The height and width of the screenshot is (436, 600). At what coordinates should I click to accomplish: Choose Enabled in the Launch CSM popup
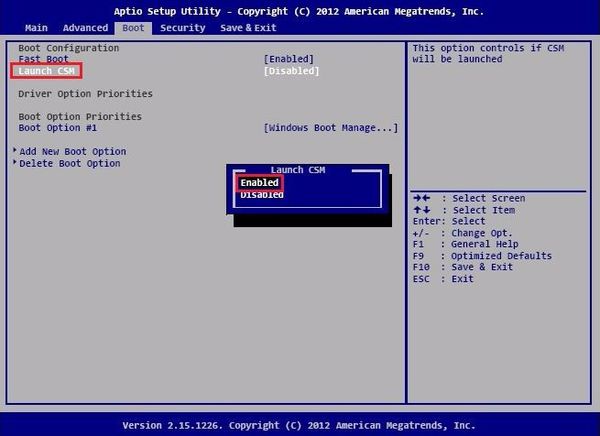coord(259,183)
